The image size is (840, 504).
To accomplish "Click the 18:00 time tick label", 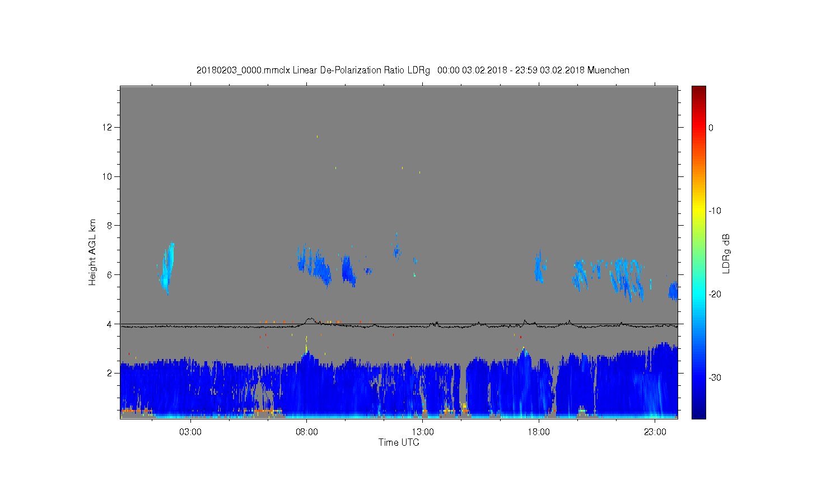I will tap(539, 432).
